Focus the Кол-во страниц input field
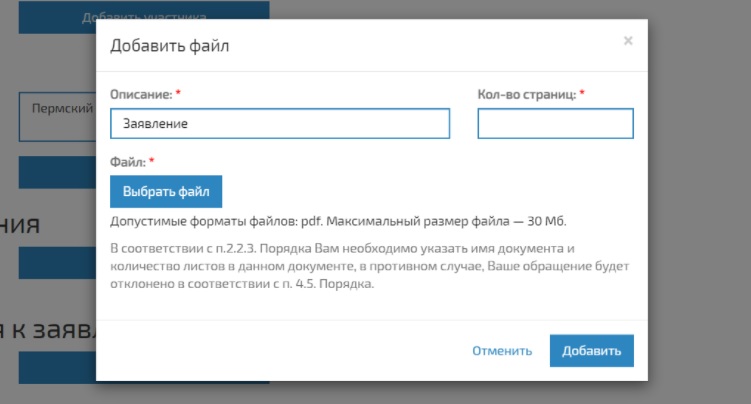Image resolution: width=751 pixels, height=404 pixels. coord(556,123)
